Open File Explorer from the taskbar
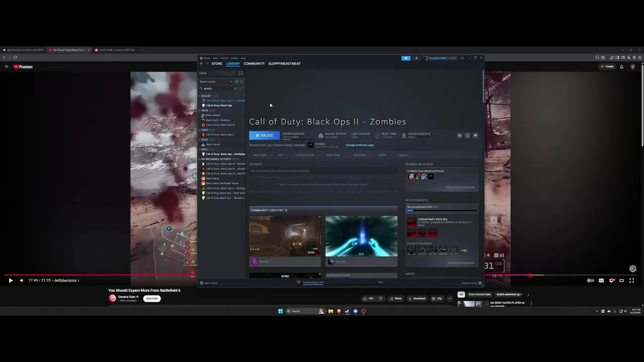Image resolution: width=644 pixels, height=362 pixels. coord(331,311)
